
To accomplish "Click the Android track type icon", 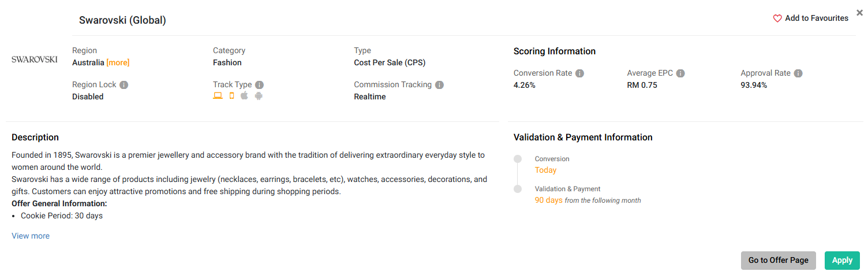I will point(259,96).
